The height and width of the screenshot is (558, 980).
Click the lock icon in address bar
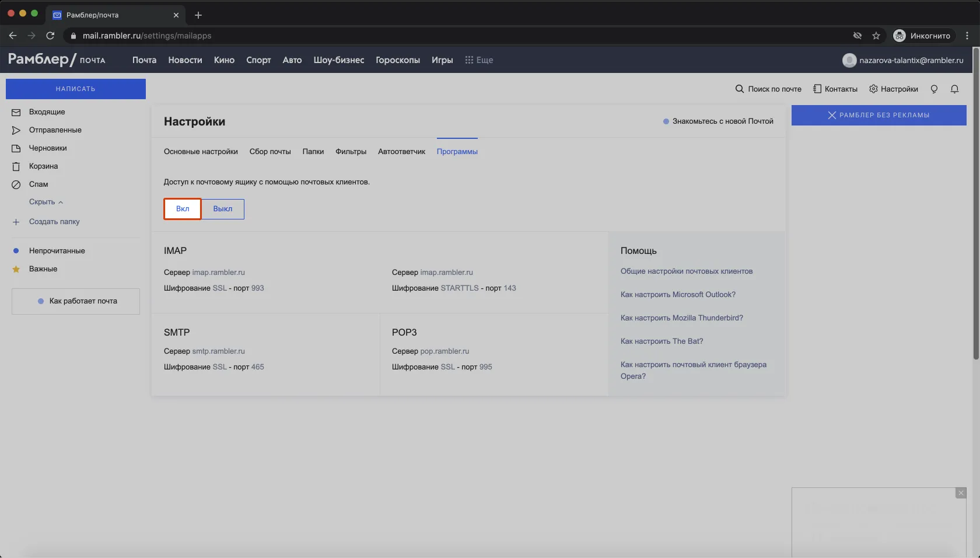(73, 36)
